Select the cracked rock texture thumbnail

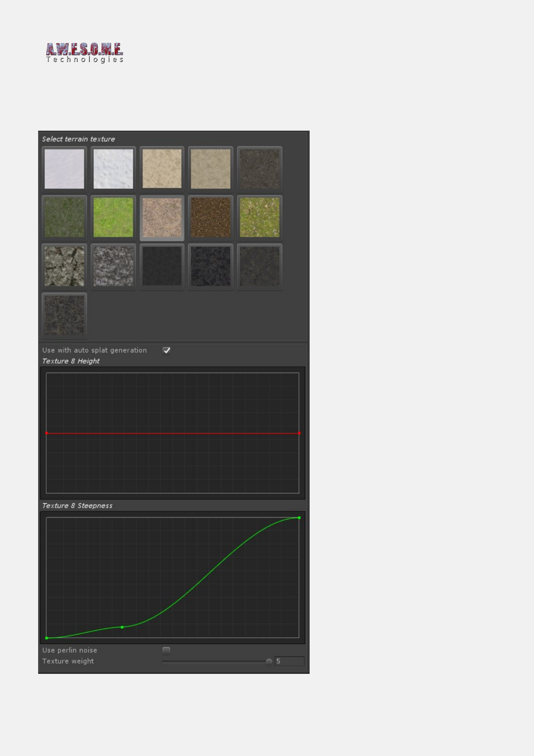coord(64,267)
